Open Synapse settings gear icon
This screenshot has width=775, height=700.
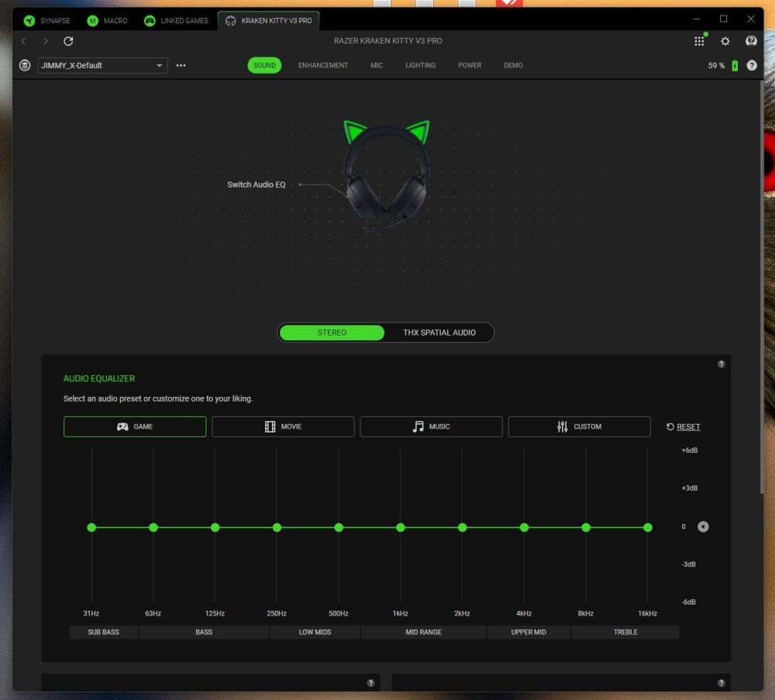pyautogui.click(x=725, y=41)
